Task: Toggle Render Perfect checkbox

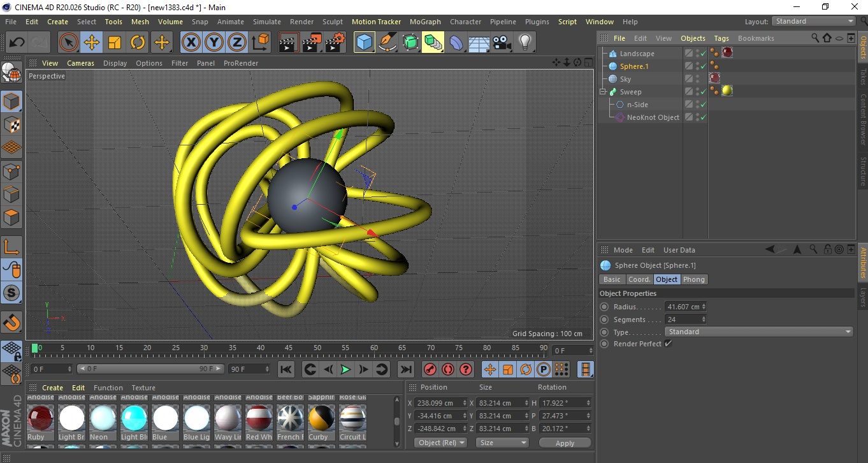Action: pos(668,344)
